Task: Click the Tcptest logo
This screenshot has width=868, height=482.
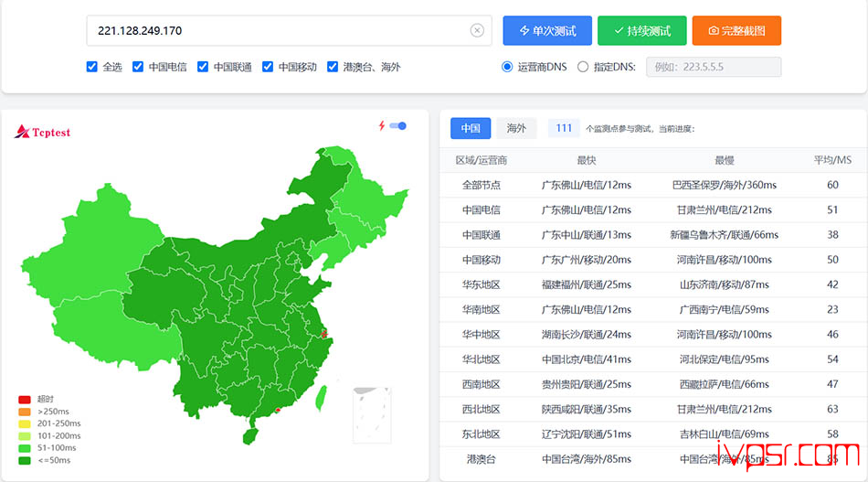Action: click(x=43, y=132)
